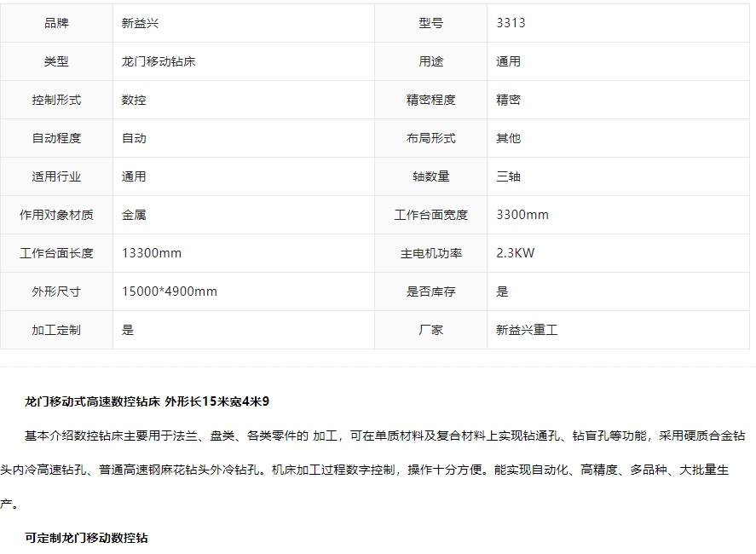This screenshot has width=756, height=554.
Task: Click the 控制形式 label cell
Action: pos(56,100)
